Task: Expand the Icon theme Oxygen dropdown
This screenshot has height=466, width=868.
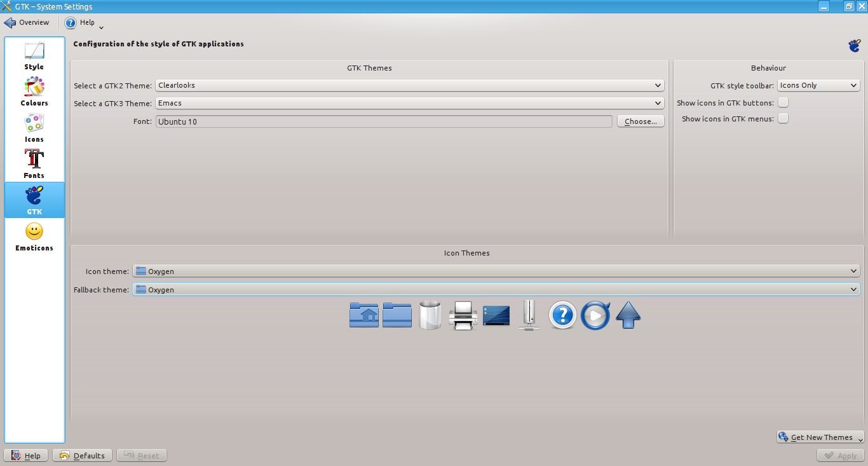Action: click(x=496, y=271)
